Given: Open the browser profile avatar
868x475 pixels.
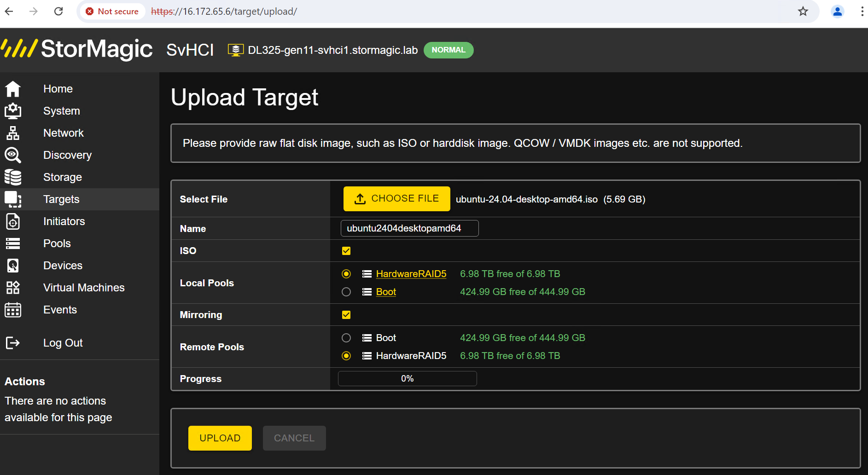Looking at the screenshot, I should [838, 12].
